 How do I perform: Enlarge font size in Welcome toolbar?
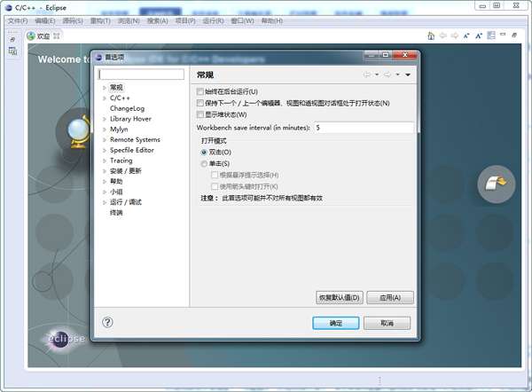(479, 35)
